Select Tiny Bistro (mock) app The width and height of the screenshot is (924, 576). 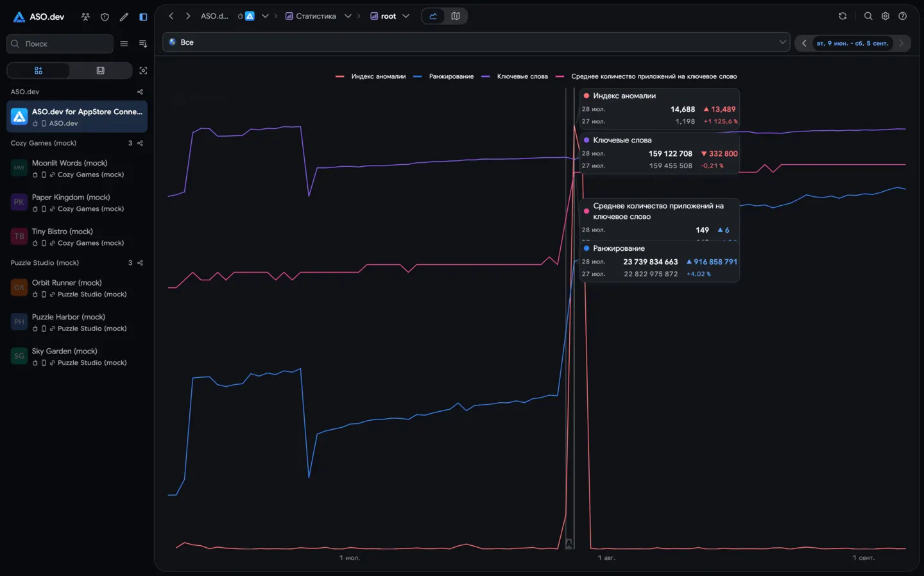click(x=77, y=237)
